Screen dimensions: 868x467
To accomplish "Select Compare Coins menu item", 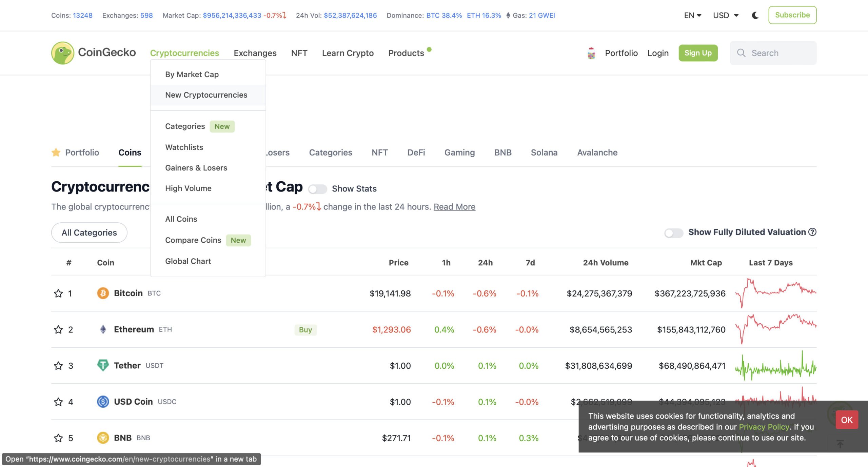I will 208,240.
